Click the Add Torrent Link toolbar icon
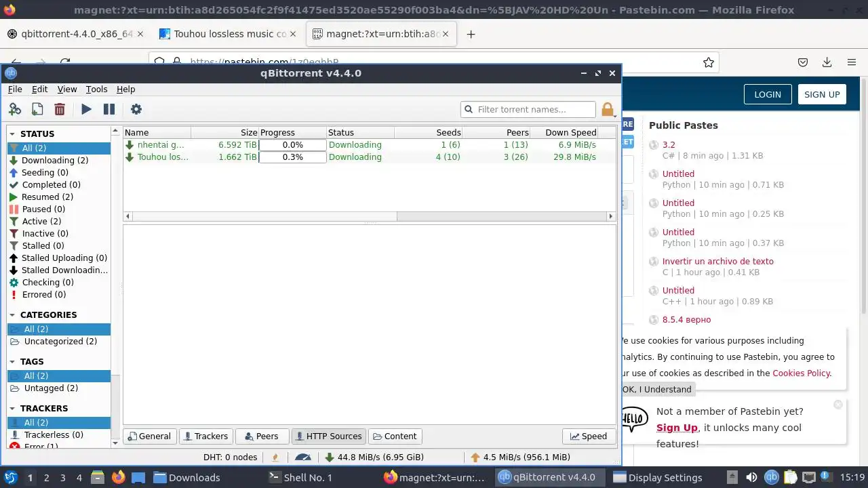Viewport: 868px width, 488px height. click(x=15, y=109)
